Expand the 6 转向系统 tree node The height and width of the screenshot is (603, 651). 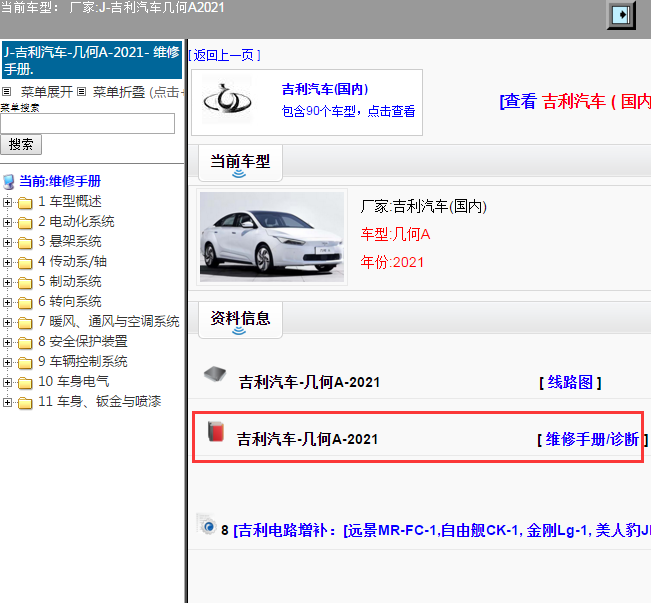click(x=7, y=302)
